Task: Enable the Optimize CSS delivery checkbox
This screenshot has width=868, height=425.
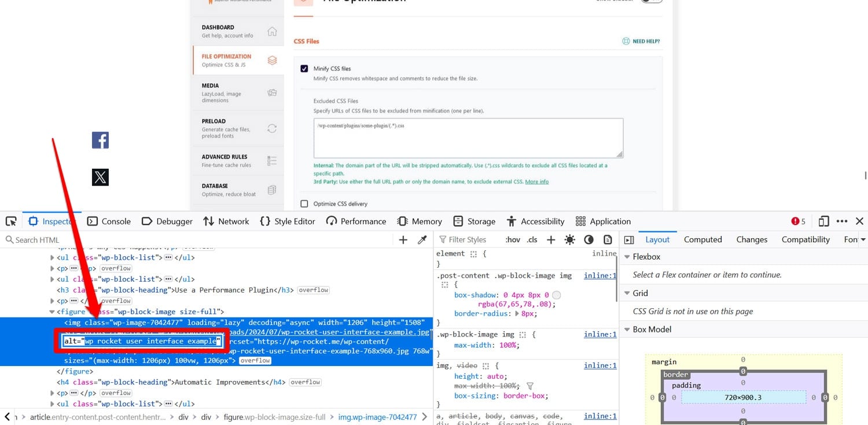Action: (x=304, y=204)
